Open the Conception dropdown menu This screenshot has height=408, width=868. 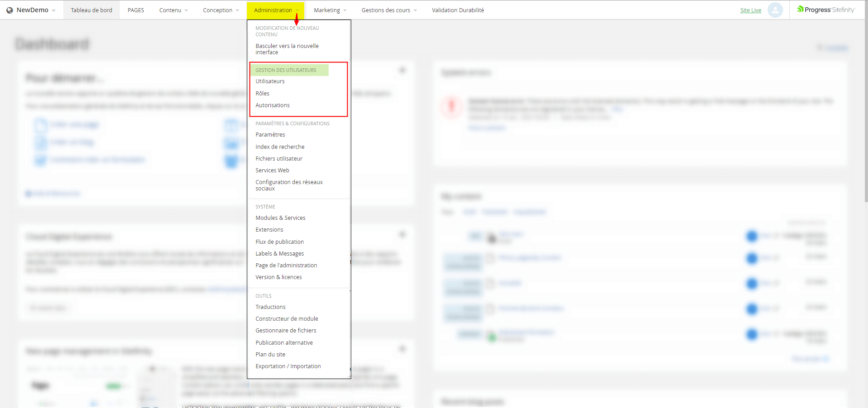(x=221, y=10)
